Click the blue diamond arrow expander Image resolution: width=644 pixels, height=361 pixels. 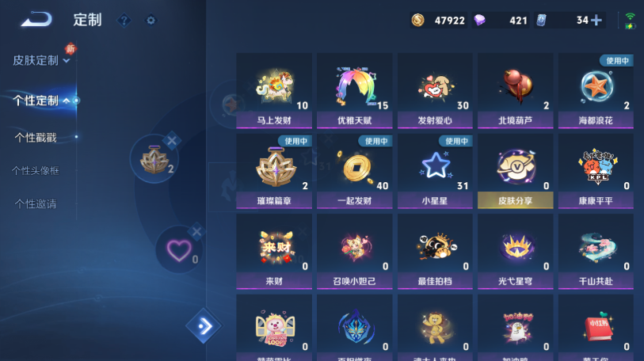tap(204, 326)
